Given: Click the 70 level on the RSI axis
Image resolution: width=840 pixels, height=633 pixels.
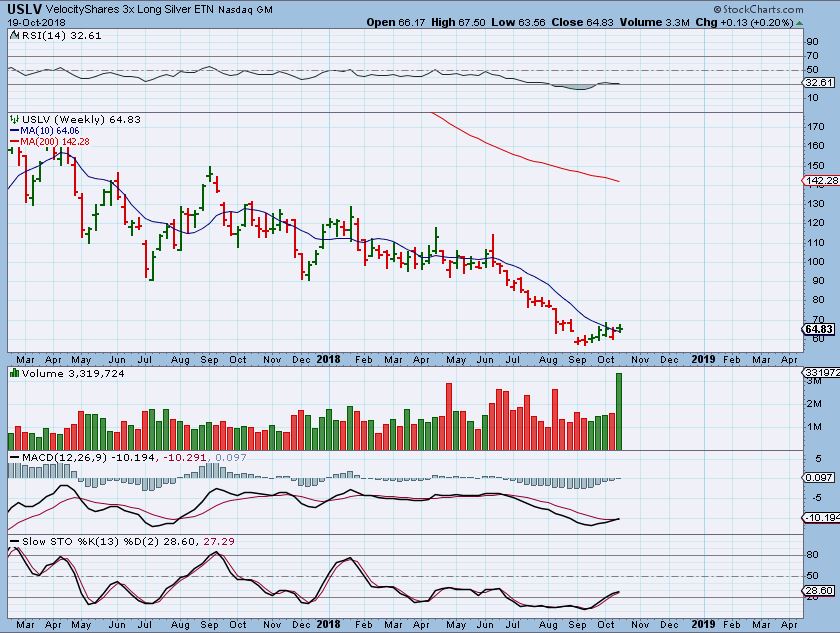Looking at the screenshot, I should 812,56.
